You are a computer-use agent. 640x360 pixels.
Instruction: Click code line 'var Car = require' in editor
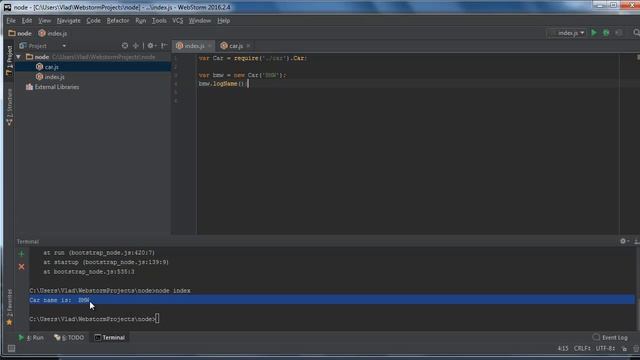point(253,58)
